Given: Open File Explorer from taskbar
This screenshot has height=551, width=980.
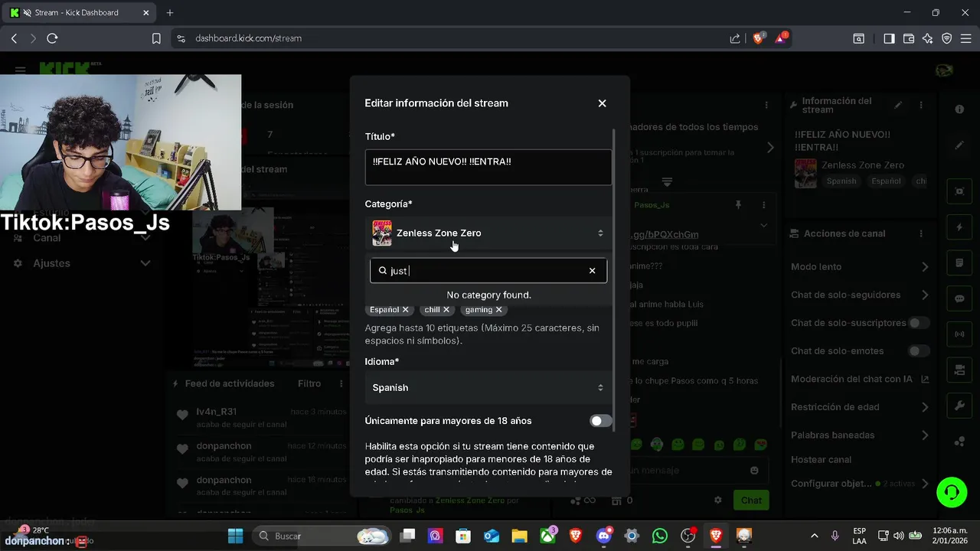Looking at the screenshot, I should coord(519,536).
